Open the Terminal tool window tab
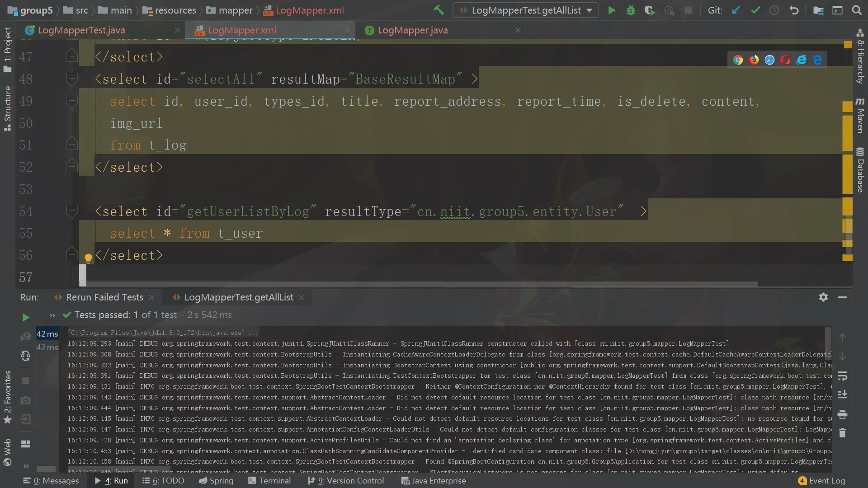The height and width of the screenshot is (488, 868). pyautogui.click(x=269, y=480)
